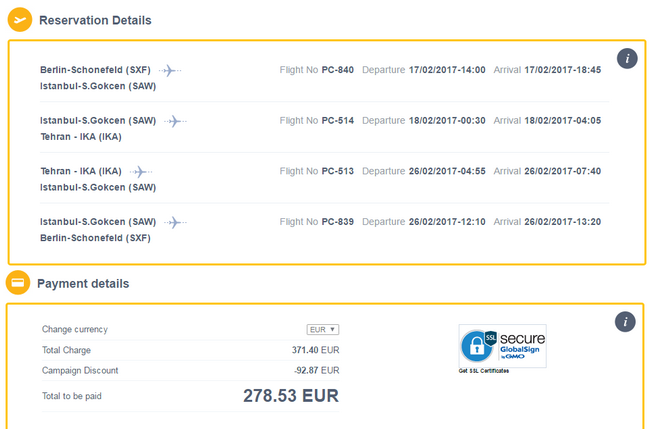Follow the Get SSL Certificates link
The height and width of the screenshot is (429, 650).
pos(484,371)
